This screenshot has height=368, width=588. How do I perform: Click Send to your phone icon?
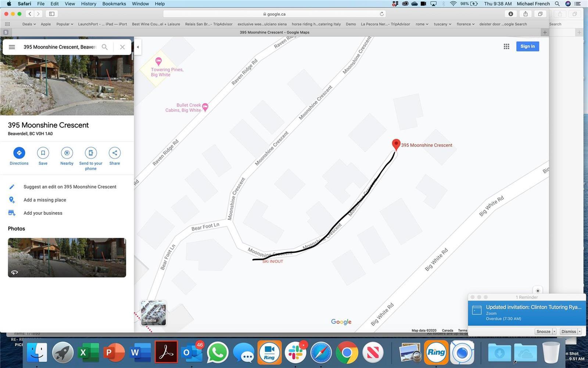pyautogui.click(x=91, y=153)
